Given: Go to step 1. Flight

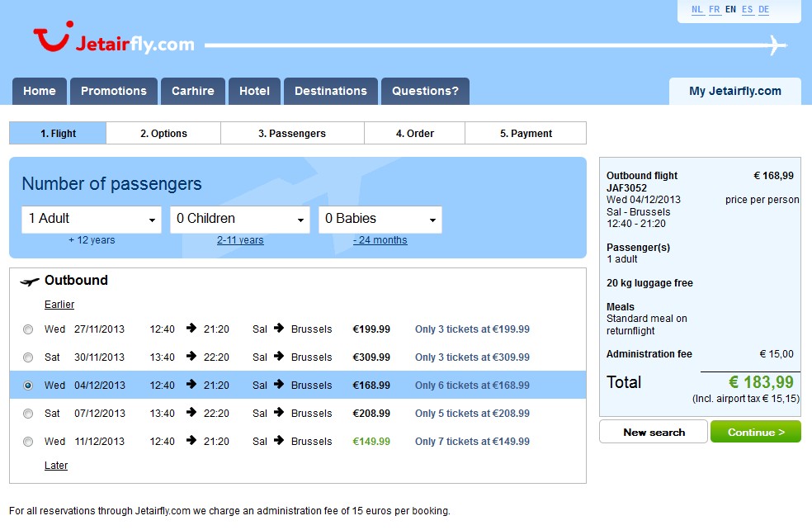Looking at the screenshot, I should [x=58, y=133].
